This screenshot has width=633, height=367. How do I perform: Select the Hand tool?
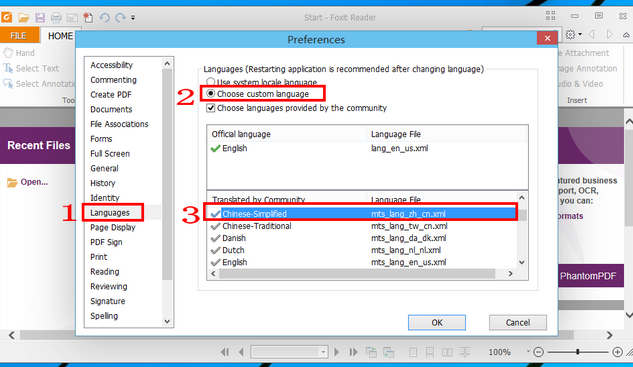click(19, 53)
